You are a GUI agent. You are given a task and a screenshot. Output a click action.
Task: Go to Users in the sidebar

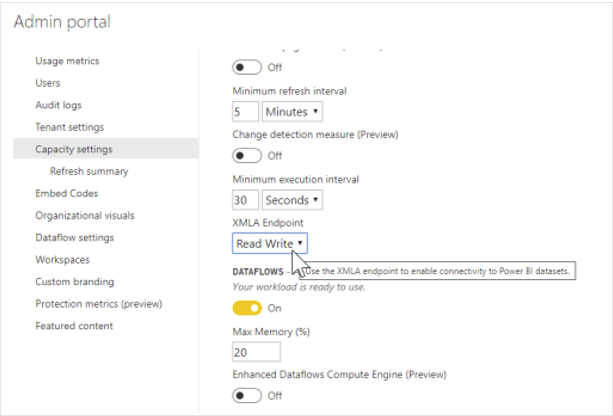click(48, 83)
